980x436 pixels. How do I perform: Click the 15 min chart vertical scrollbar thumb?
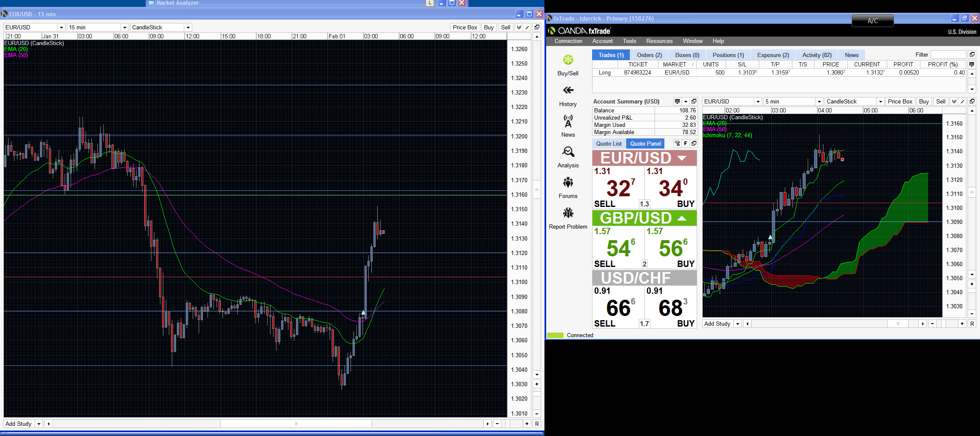click(x=537, y=189)
